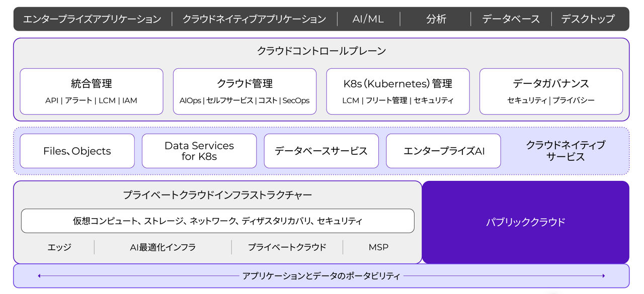This screenshot has width=644, height=294.
Task: Click the クラウドコントロールプレーン header
Action: [x=321, y=51]
